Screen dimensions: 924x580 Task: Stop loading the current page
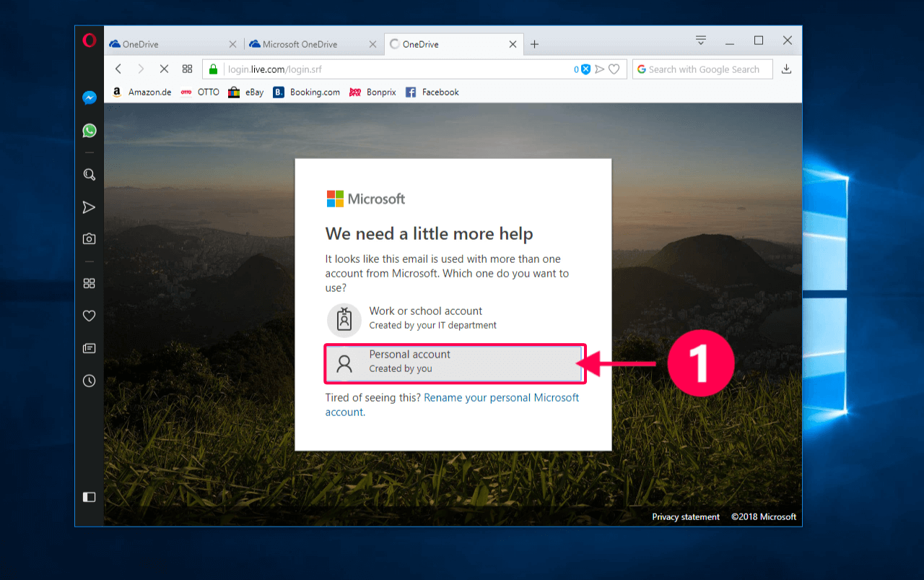pos(164,69)
